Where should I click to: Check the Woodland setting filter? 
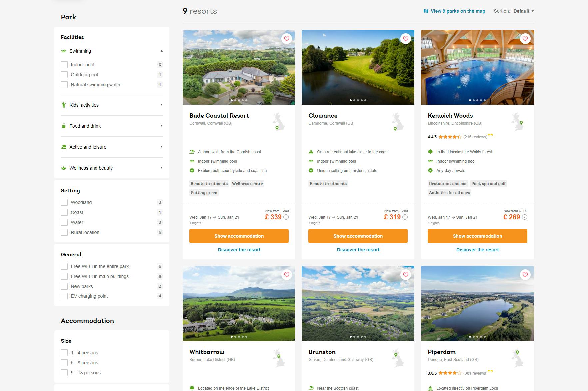[64, 202]
